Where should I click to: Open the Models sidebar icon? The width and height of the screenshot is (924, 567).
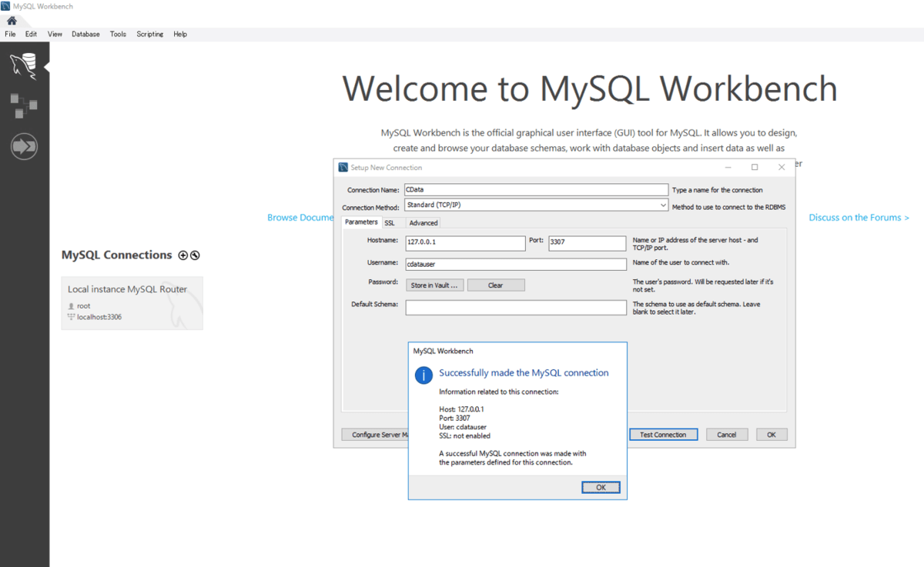tap(24, 106)
